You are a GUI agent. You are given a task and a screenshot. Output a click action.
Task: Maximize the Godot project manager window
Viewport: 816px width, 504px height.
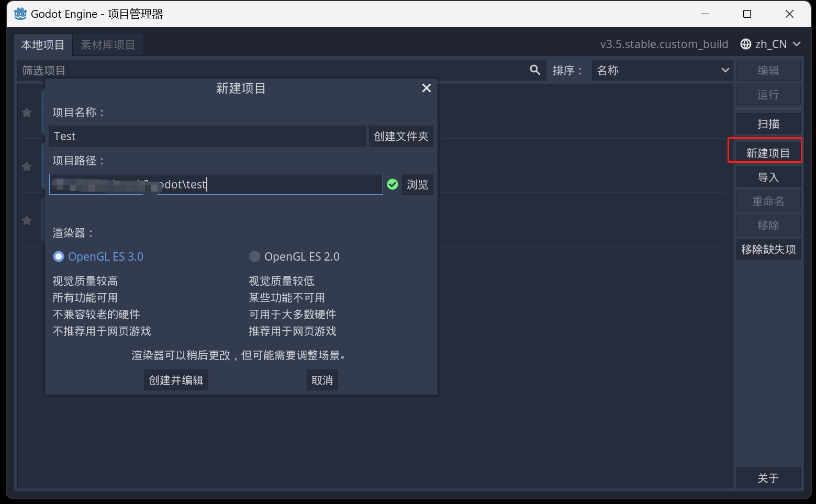coord(747,14)
